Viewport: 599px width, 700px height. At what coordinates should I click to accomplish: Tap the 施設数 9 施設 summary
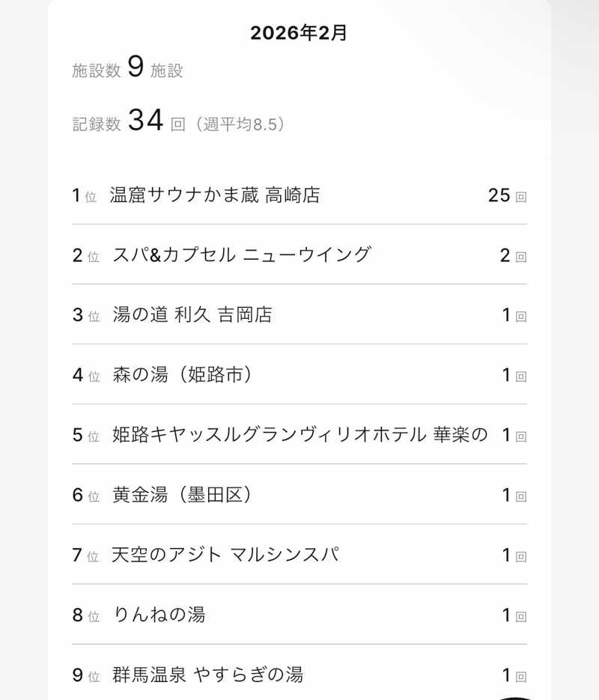[127, 68]
